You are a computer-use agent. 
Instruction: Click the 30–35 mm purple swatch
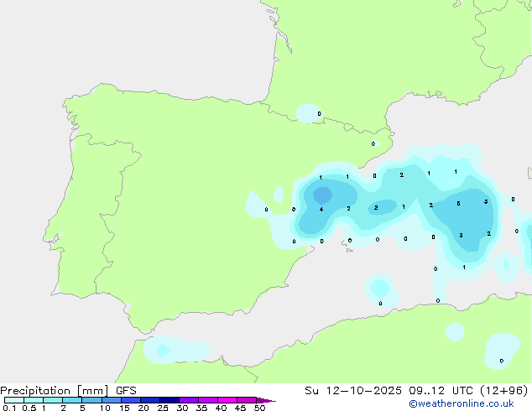click(189, 400)
